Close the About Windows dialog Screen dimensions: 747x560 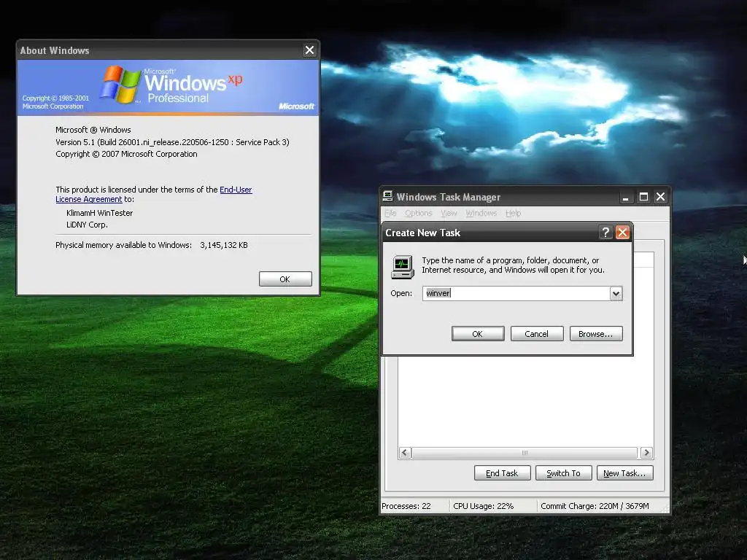point(309,50)
